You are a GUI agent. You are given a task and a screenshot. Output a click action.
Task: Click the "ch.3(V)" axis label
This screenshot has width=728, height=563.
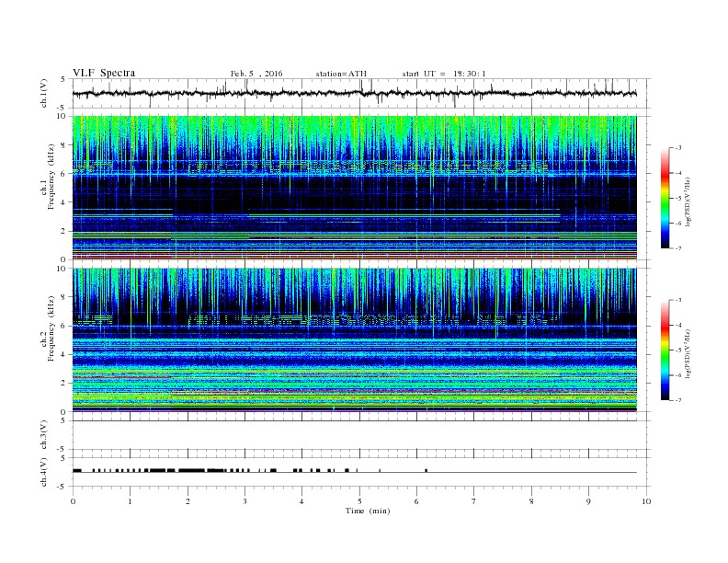click(44, 435)
